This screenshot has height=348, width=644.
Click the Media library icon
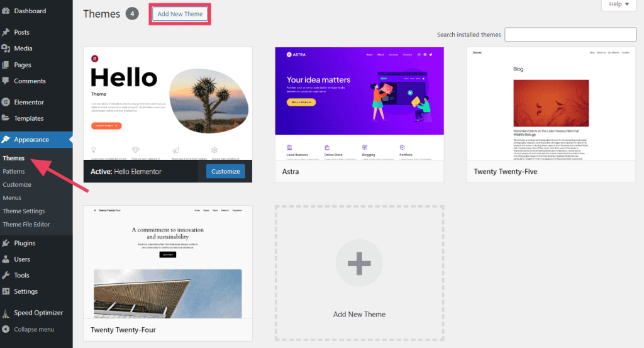coord(6,48)
